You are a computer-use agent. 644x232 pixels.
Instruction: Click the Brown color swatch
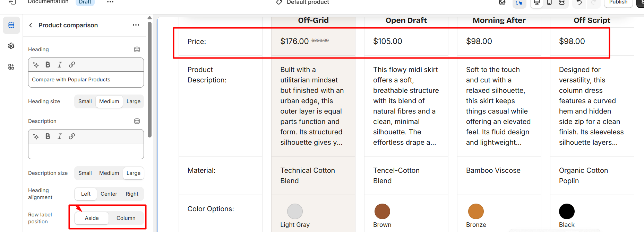(382, 211)
